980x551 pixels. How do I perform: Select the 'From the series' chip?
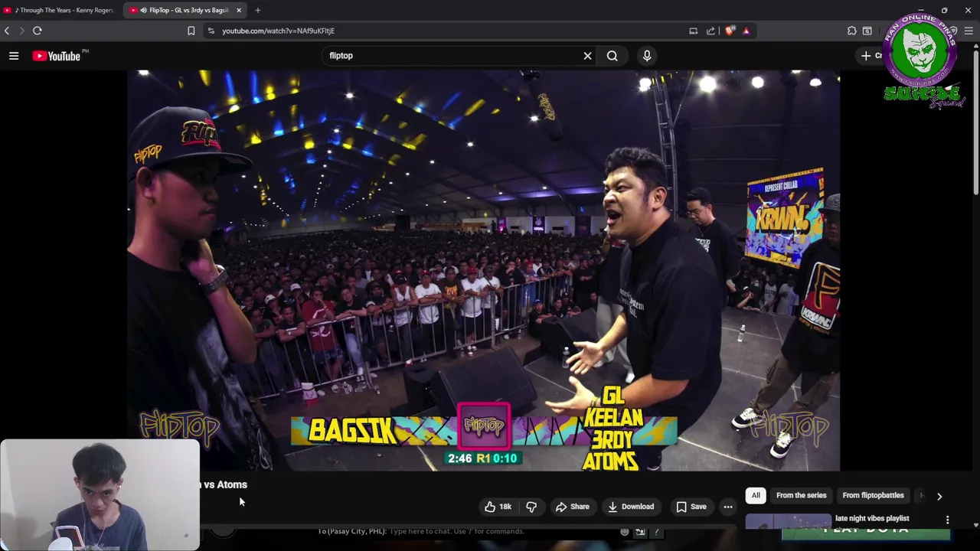click(x=801, y=496)
